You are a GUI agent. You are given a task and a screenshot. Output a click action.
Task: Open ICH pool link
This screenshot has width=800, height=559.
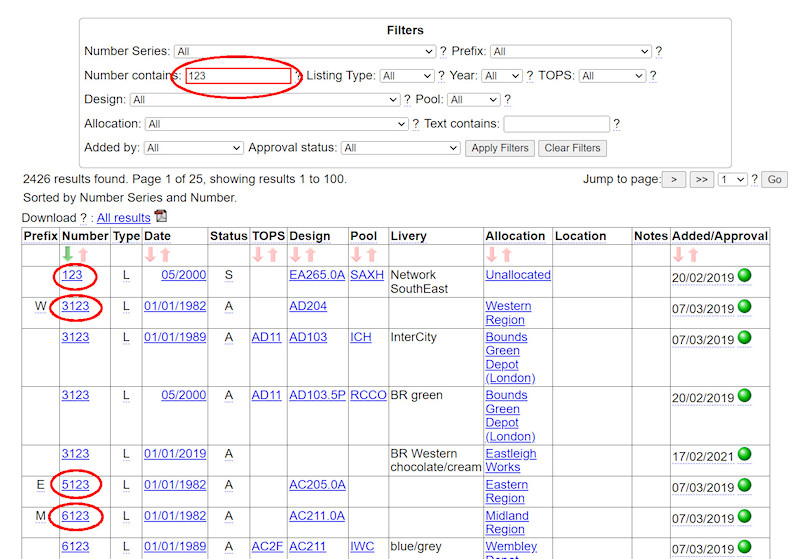tap(361, 337)
